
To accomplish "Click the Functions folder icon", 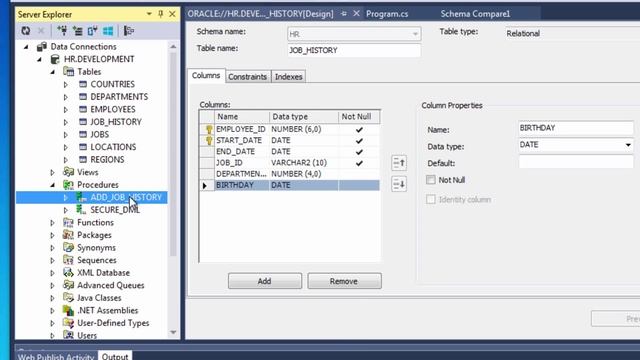I will 68,222.
